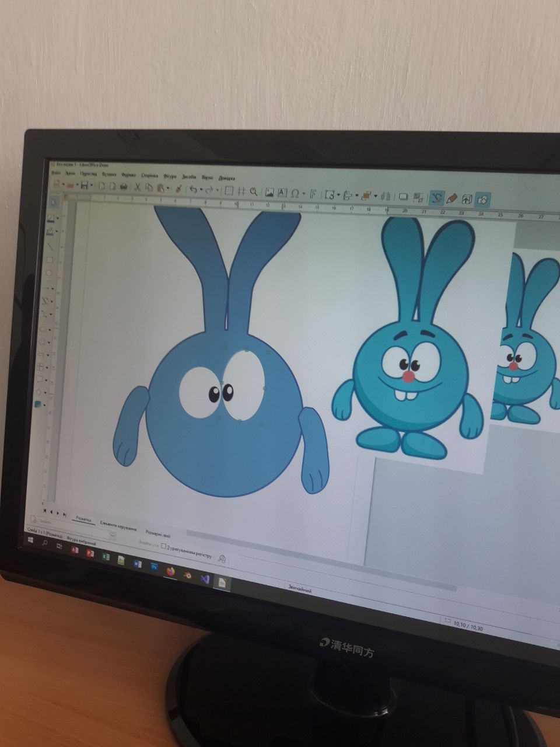Open the Фігура menu
Image resolution: width=560 pixels, height=747 pixels.
click(170, 176)
